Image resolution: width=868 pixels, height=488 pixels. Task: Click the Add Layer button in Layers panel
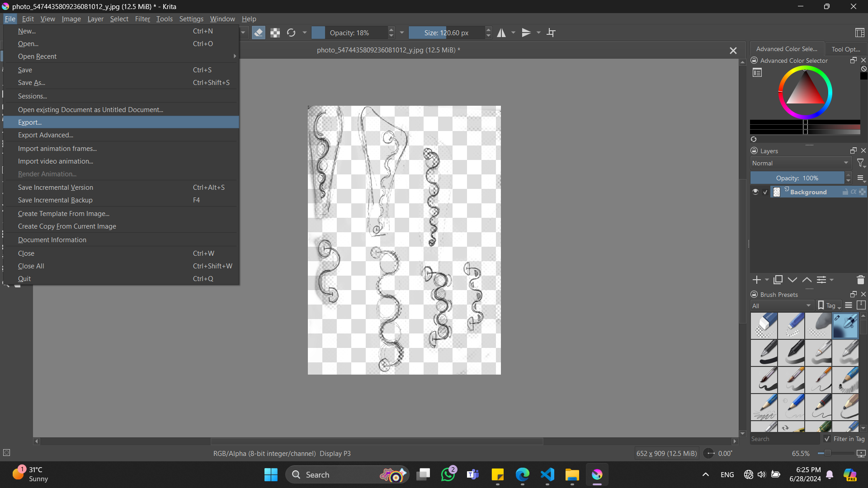point(756,279)
